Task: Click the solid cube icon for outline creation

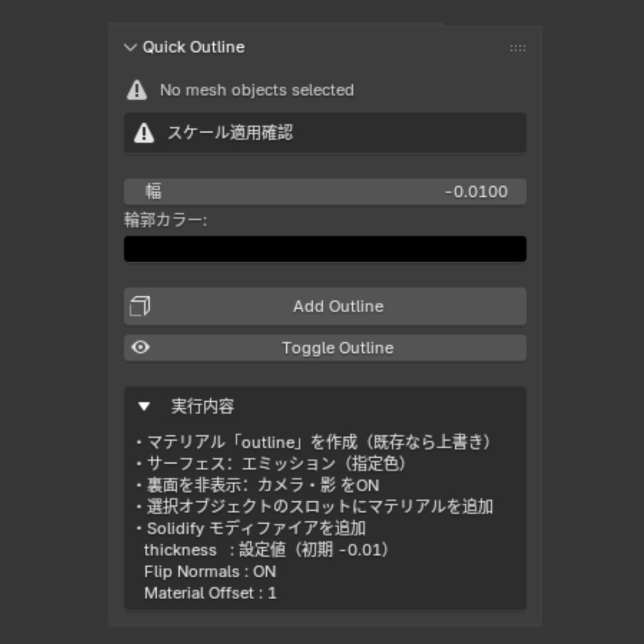Action: (141, 306)
